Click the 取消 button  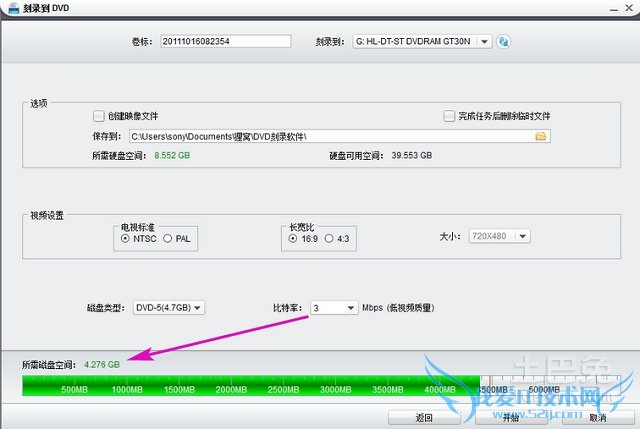click(598, 418)
